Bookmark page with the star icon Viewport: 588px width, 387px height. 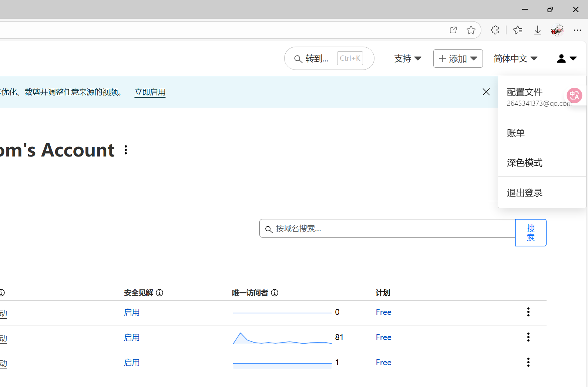pyautogui.click(x=471, y=30)
